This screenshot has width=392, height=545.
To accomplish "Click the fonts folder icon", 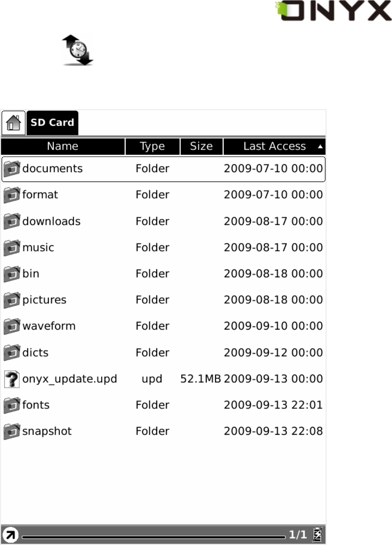I will coord(12,405).
